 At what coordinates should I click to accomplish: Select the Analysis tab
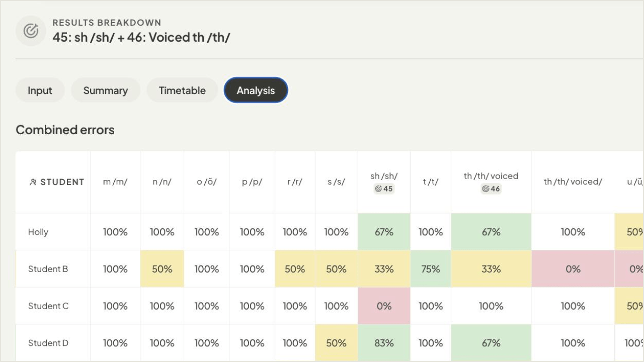tap(256, 90)
